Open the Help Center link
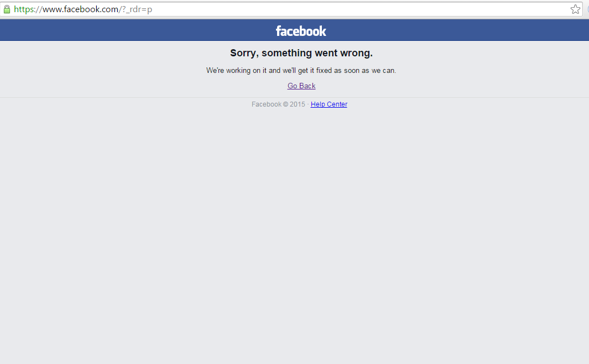 (329, 104)
